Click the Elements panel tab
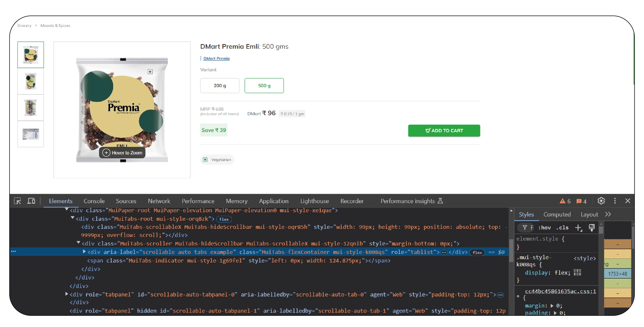Screen dimensions: 644x327 pos(61,201)
